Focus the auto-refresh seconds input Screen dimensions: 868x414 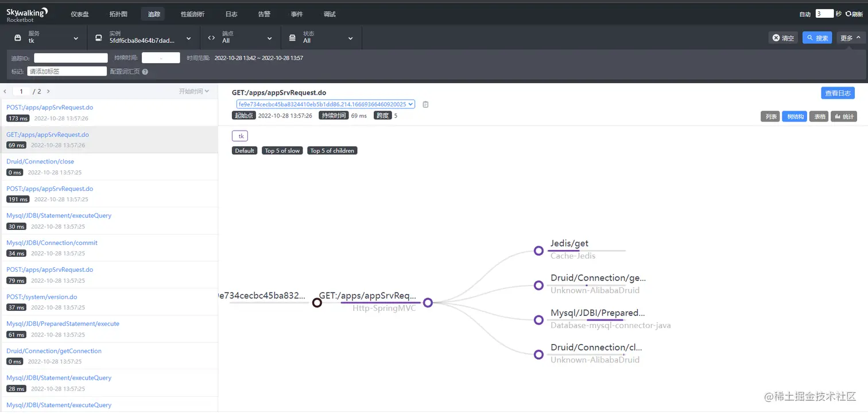(824, 14)
